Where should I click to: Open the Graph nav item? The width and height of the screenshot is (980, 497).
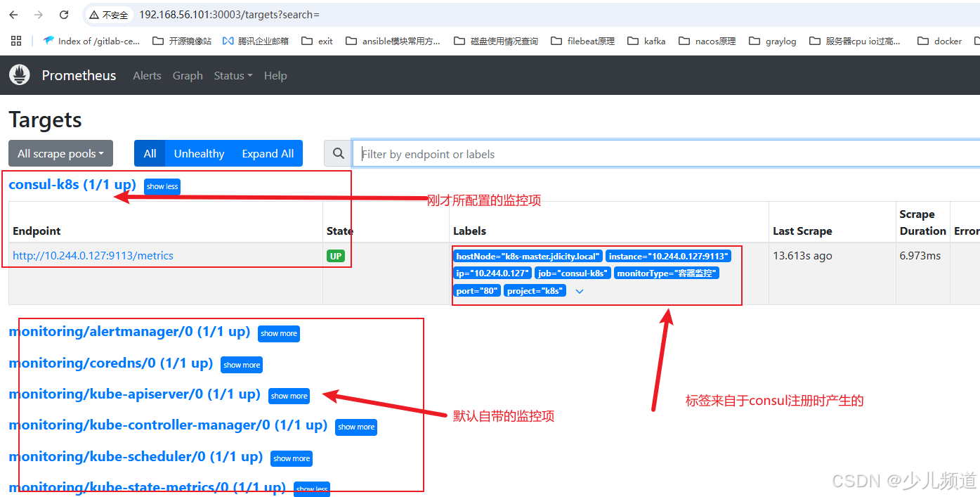tap(188, 75)
